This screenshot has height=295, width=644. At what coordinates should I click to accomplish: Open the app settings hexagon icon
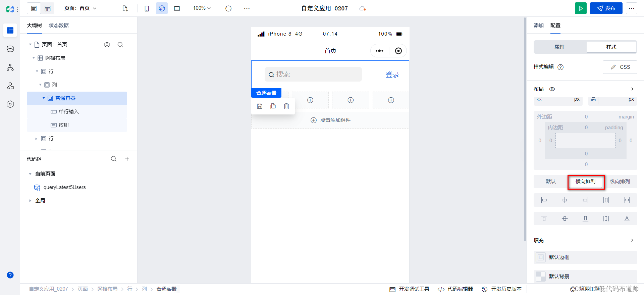(x=10, y=104)
